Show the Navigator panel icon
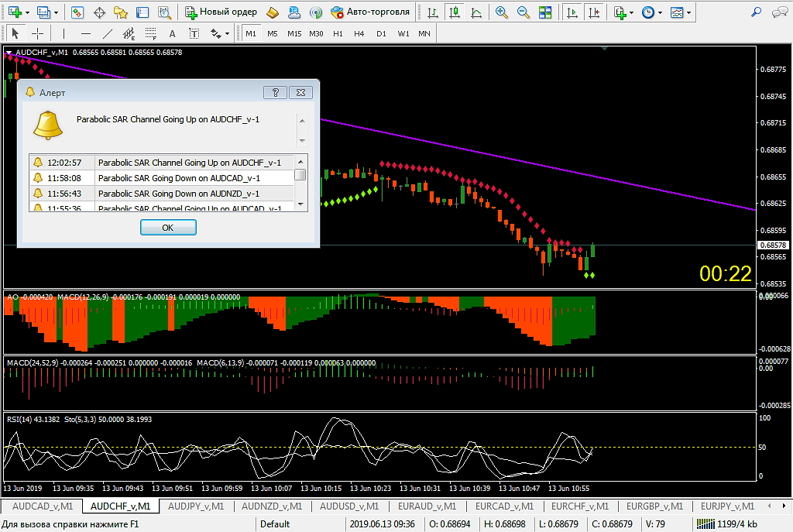Image resolution: width=793 pixels, height=532 pixels. tap(121, 12)
